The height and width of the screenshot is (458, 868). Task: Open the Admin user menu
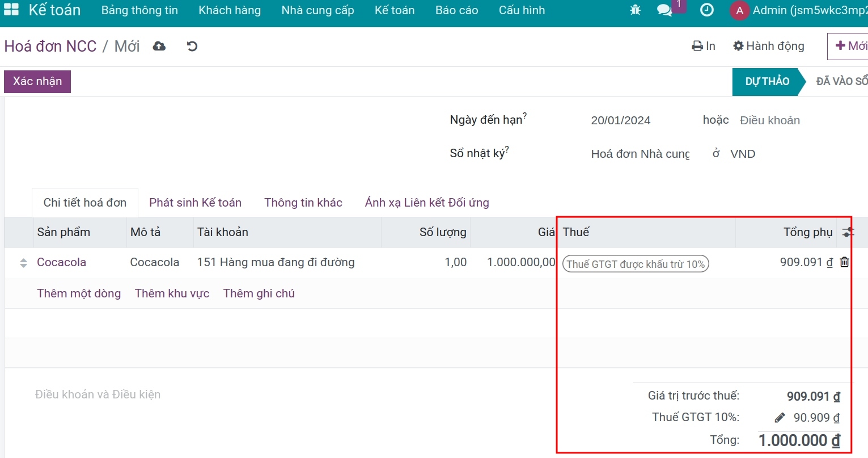(x=799, y=10)
